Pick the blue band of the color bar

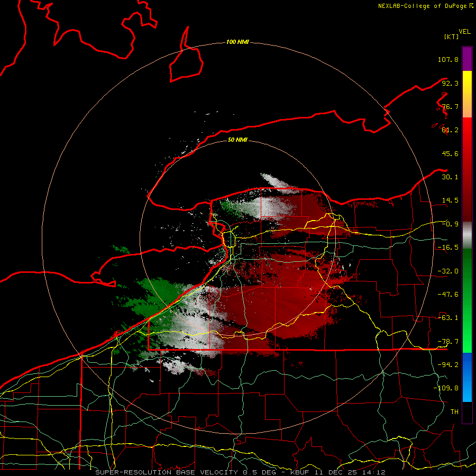click(467, 377)
